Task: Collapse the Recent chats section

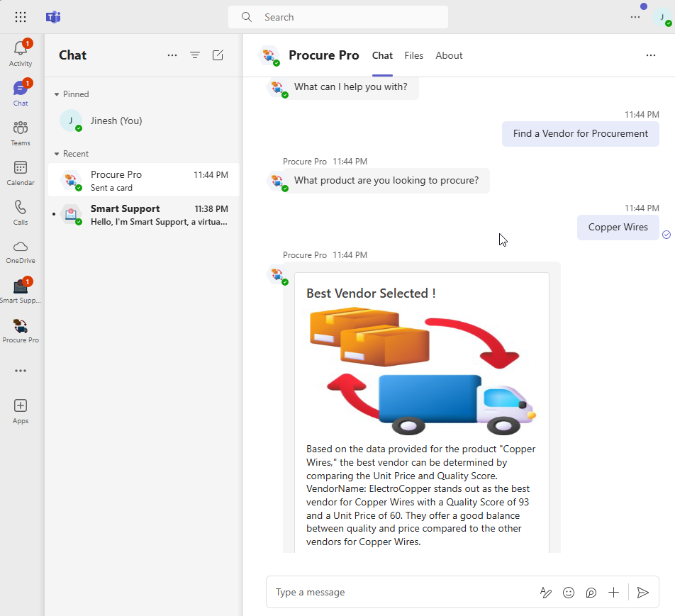Action: (57, 154)
